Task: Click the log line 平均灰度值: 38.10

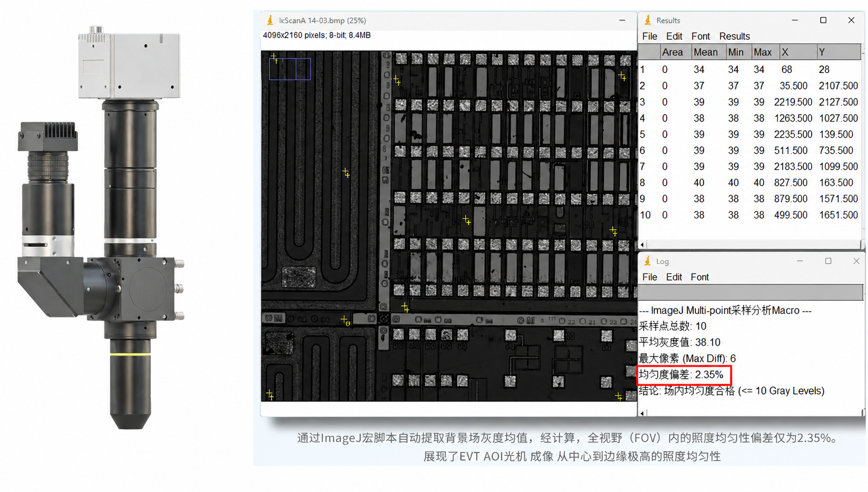Action: pyautogui.click(x=680, y=342)
